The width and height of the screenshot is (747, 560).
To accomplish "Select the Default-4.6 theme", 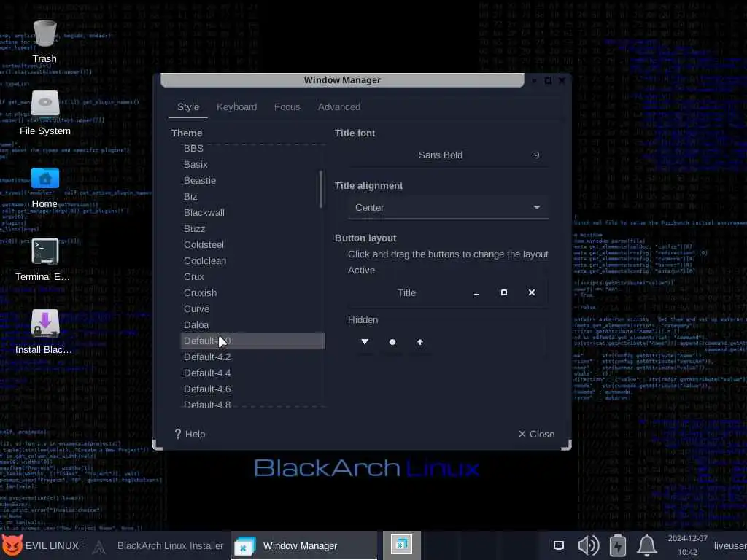I will [252, 389].
